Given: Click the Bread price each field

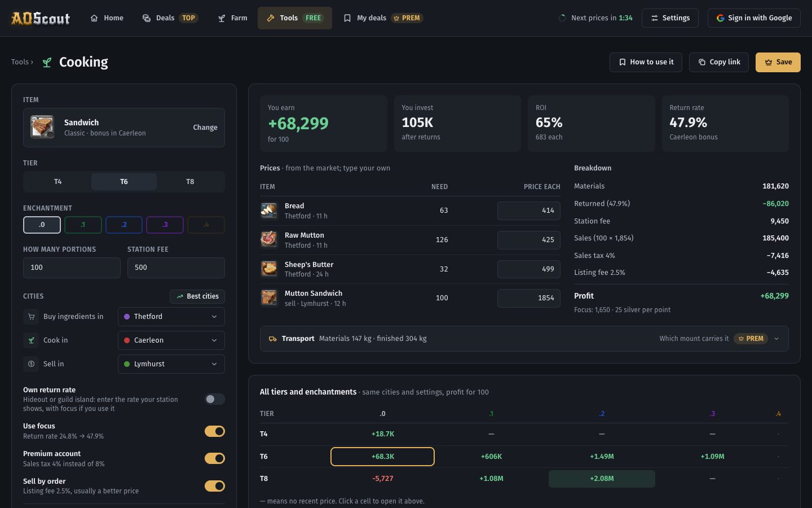Looking at the screenshot, I should pyautogui.click(x=529, y=211).
